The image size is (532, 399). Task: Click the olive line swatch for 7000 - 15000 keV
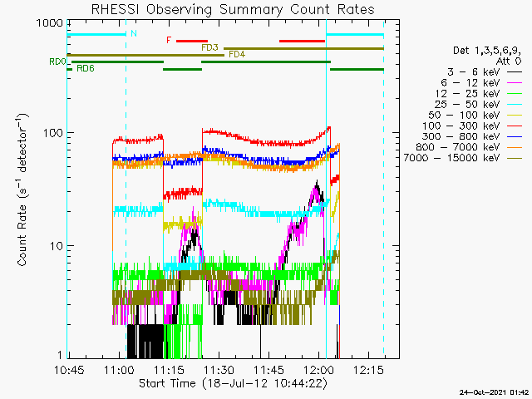515,158
